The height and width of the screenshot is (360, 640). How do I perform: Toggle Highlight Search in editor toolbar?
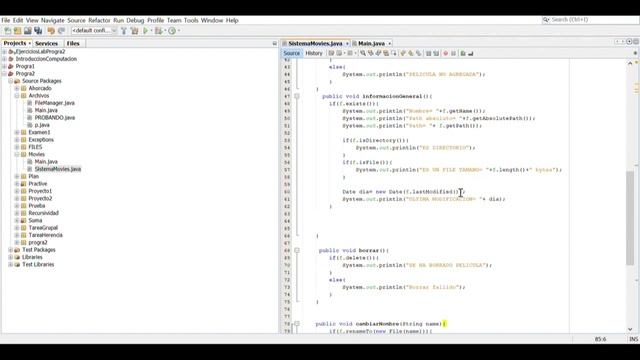pyautogui.click(x=386, y=53)
